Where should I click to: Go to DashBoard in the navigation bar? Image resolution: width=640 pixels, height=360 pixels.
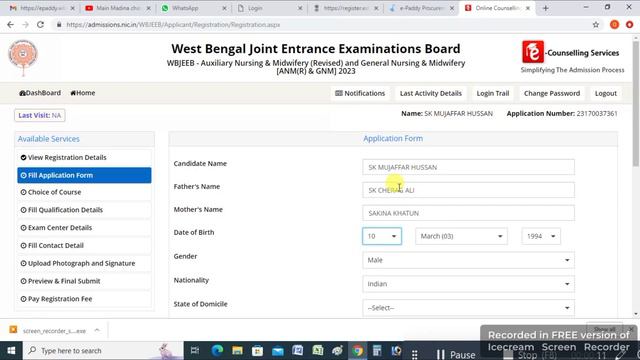(40, 93)
